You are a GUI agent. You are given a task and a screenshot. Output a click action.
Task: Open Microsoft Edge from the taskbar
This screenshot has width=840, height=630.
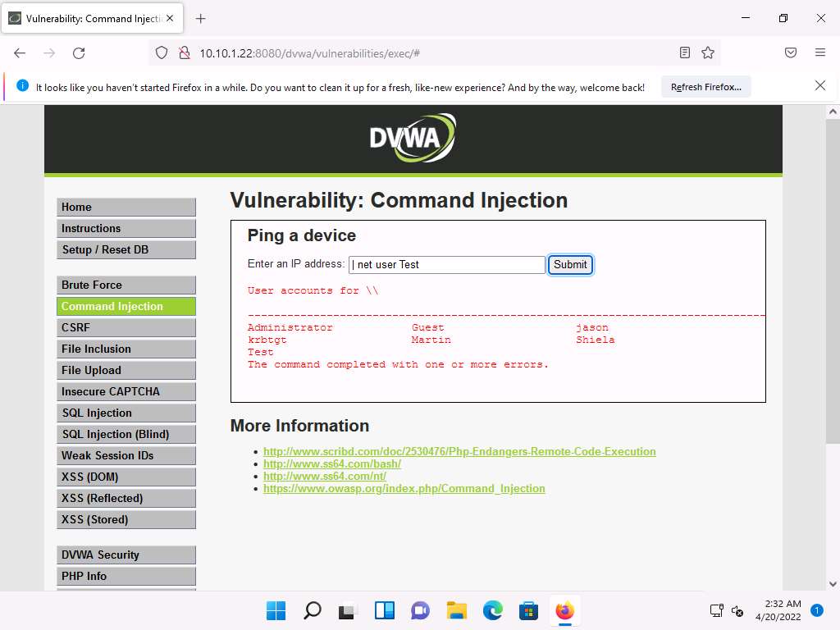click(x=492, y=610)
